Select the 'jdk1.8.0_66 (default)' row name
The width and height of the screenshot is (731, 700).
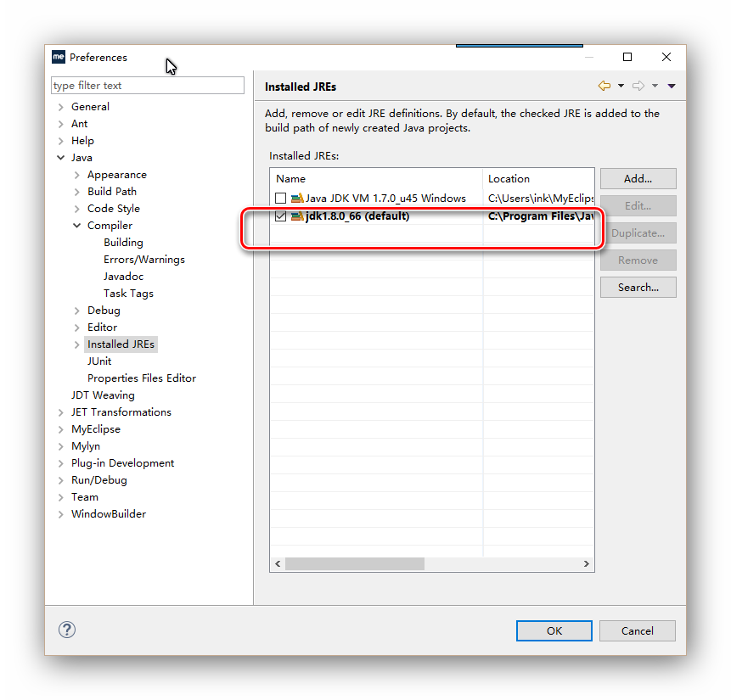[x=357, y=216]
